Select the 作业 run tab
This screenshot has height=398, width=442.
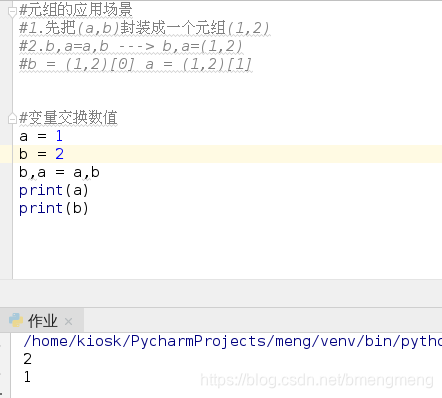click(42, 321)
